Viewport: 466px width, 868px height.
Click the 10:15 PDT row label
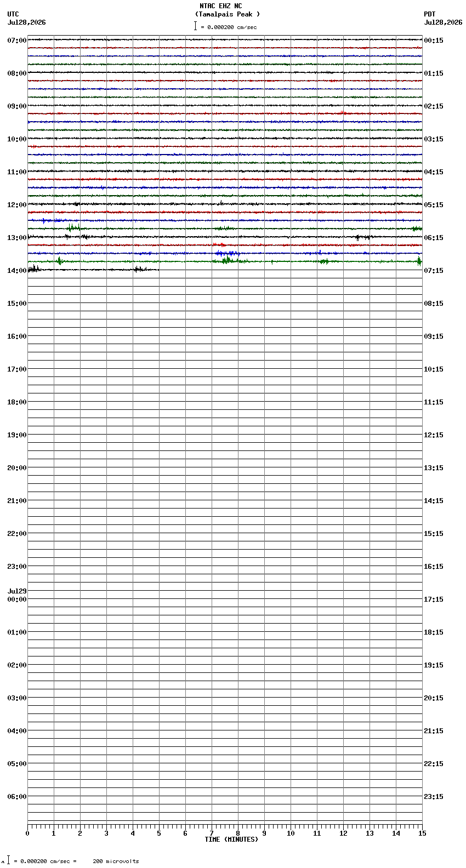pyautogui.click(x=434, y=369)
